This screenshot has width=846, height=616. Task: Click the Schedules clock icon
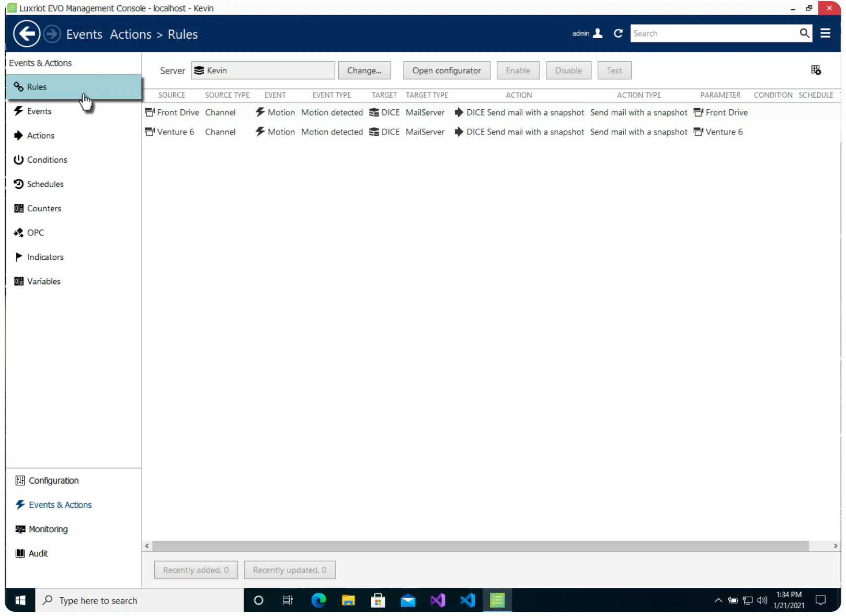(19, 184)
